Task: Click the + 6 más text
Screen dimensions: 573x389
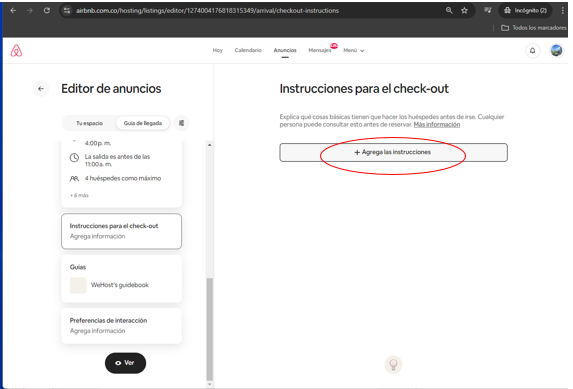Action: click(x=79, y=196)
